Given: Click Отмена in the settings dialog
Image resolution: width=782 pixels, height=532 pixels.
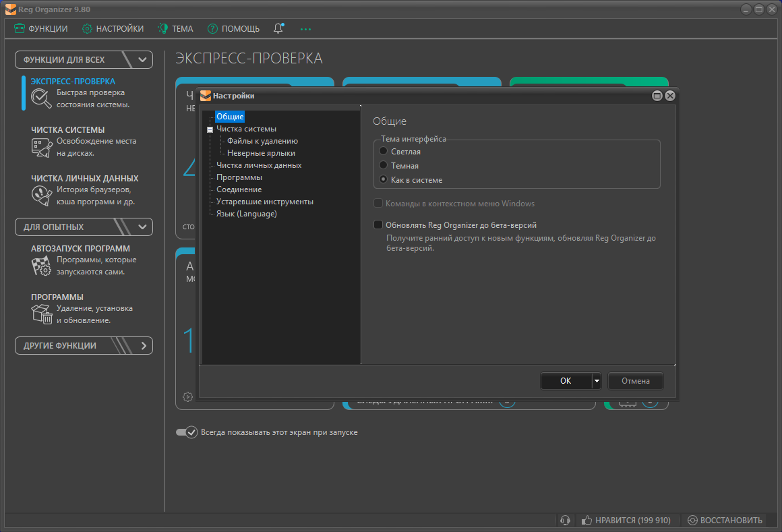Looking at the screenshot, I should click(x=635, y=381).
